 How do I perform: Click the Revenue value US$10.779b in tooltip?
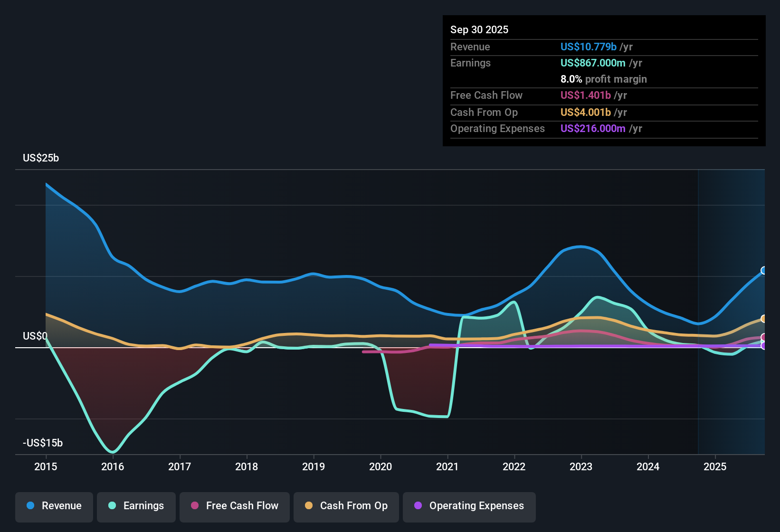588,47
